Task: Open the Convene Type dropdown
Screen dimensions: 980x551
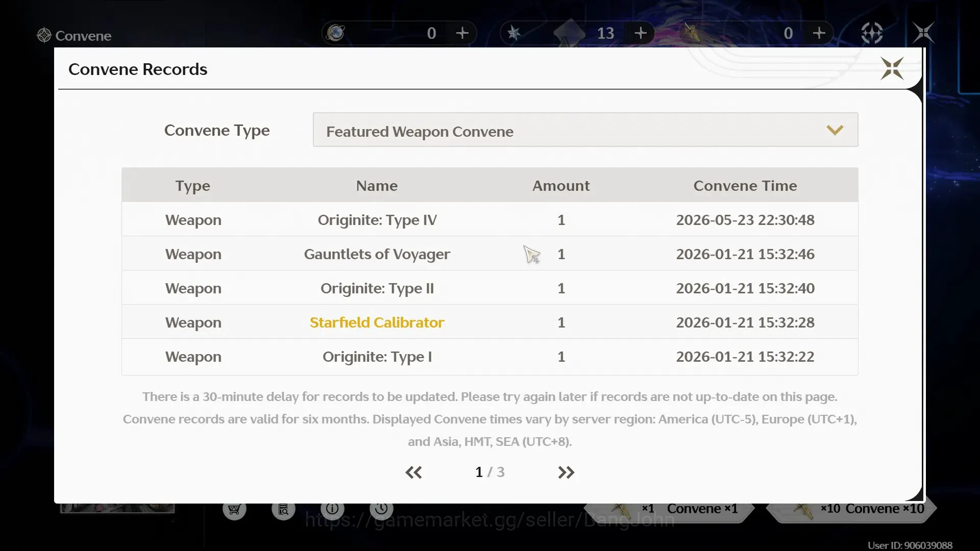Action: tap(585, 130)
